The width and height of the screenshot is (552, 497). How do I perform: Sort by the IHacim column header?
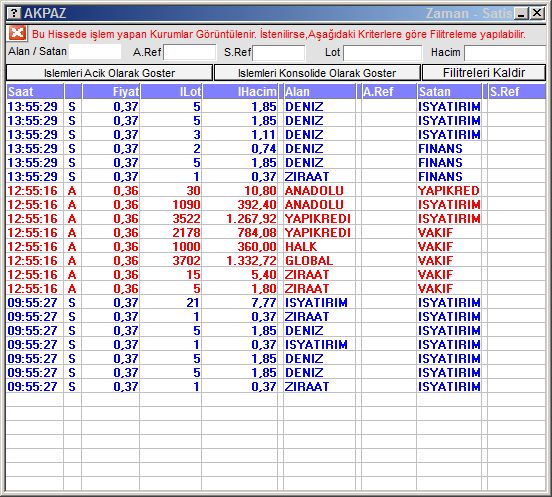240,92
